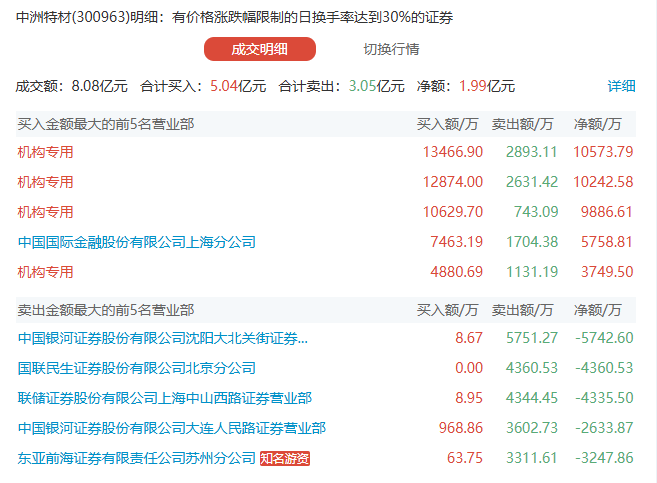
Task: Click net amount 10573.79
Action: point(603,152)
